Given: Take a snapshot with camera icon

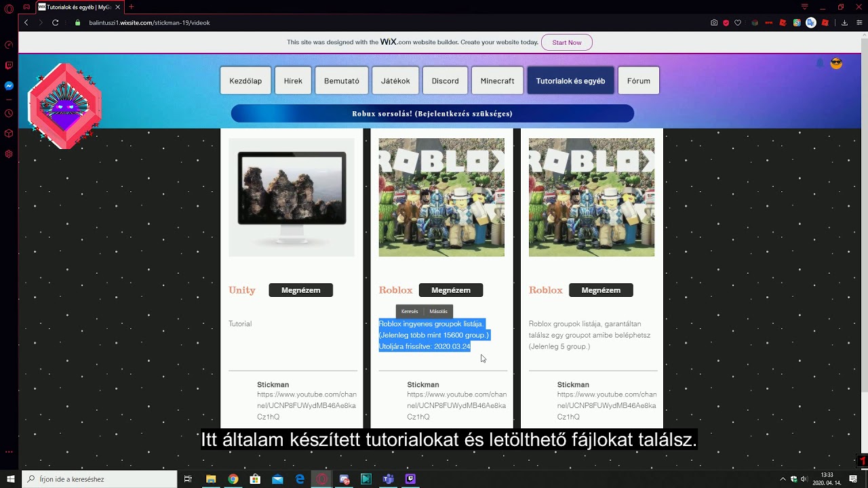Looking at the screenshot, I should [x=714, y=22].
